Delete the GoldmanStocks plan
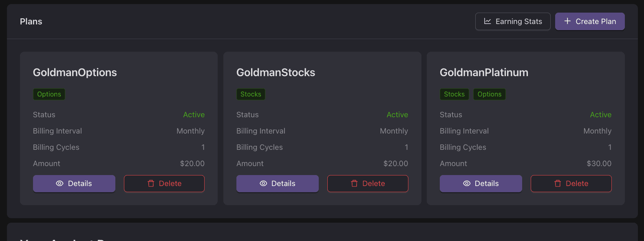The width and height of the screenshot is (644, 241). coord(368,184)
